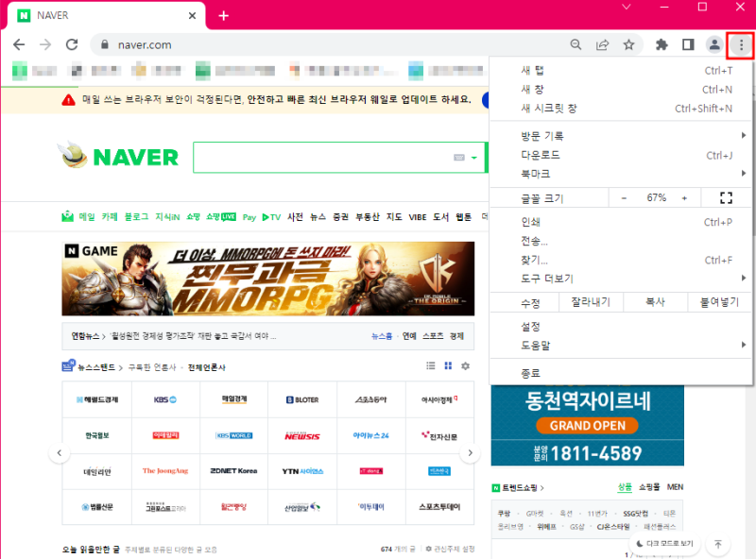Click 붙여넣기 in edit row
The width and height of the screenshot is (756, 559).
[x=719, y=302]
